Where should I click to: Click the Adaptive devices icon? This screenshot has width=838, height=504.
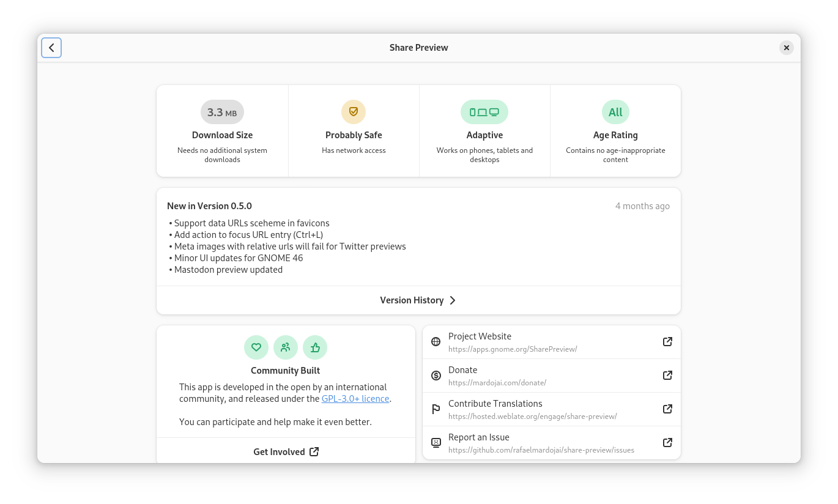[x=484, y=112]
